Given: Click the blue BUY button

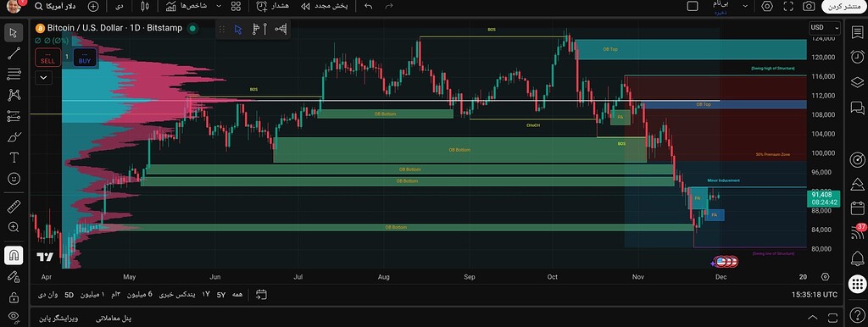Looking at the screenshot, I should [x=85, y=58].
